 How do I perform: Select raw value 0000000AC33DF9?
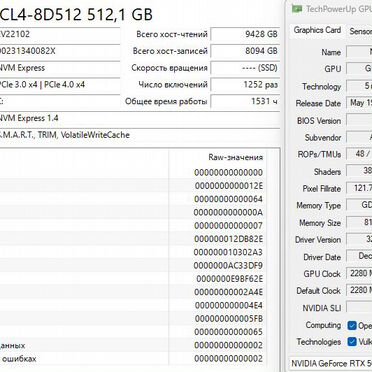click(228, 265)
